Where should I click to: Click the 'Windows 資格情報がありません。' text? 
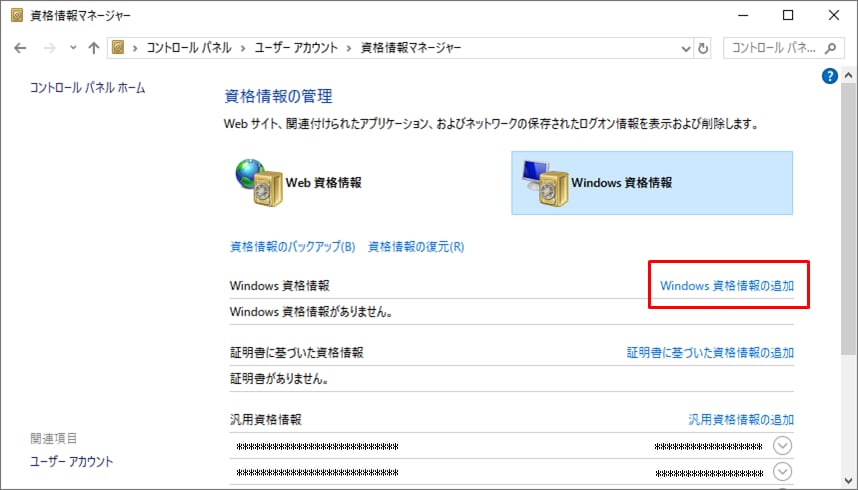tap(311, 312)
